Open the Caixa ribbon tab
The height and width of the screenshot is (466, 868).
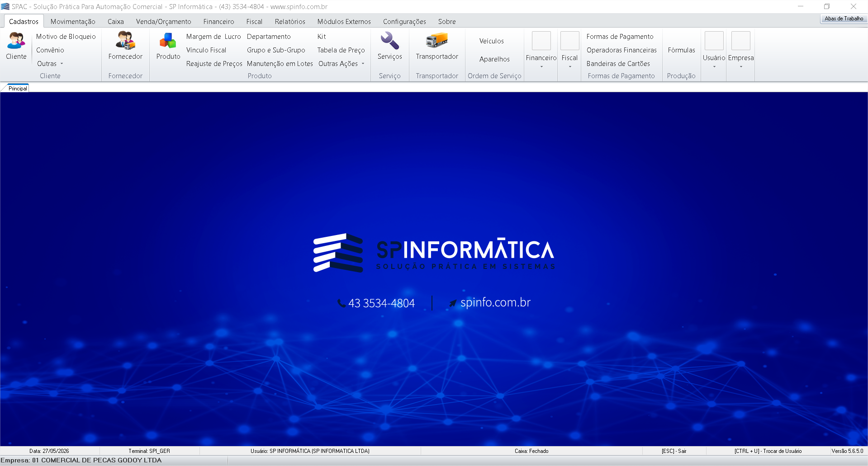[116, 21]
